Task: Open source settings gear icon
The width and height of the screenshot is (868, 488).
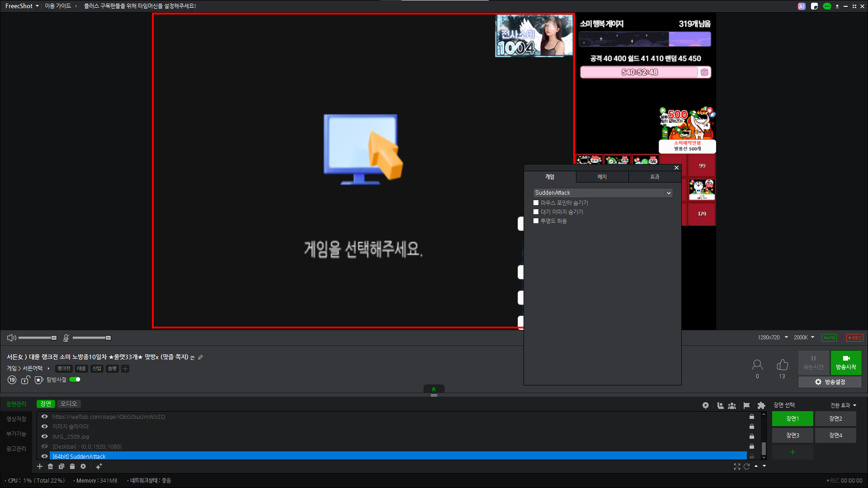Action: tap(83, 466)
